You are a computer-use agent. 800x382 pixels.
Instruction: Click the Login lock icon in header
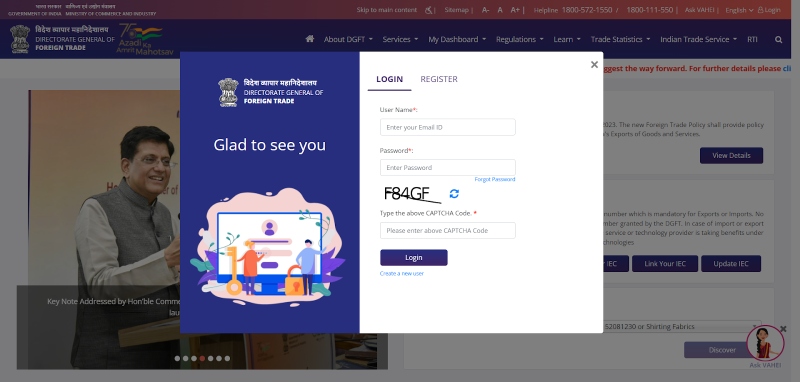point(760,10)
